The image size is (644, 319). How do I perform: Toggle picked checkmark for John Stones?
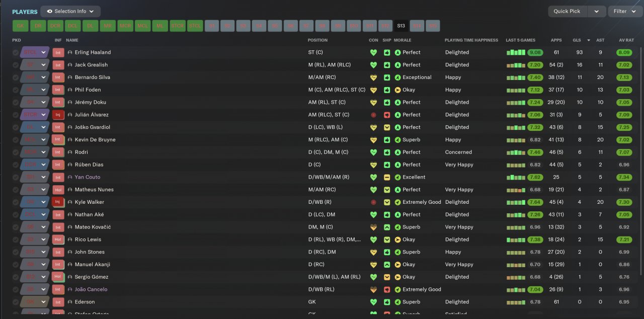pos(16,252)
